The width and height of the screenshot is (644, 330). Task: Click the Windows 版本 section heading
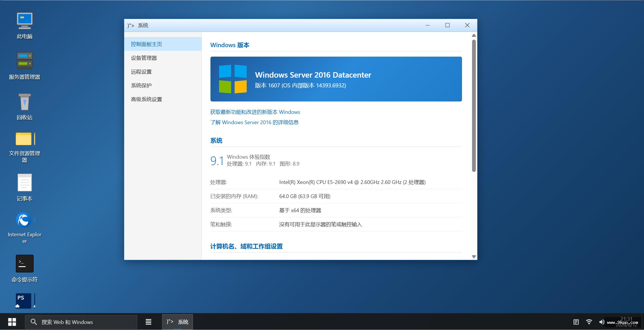click(230, 45)
